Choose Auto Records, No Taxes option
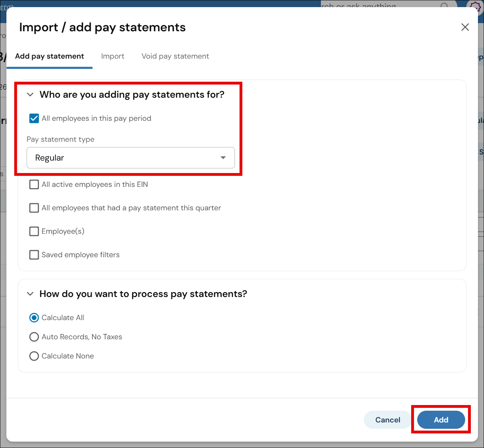Screen dimensions: 484x448 [34, 337]
